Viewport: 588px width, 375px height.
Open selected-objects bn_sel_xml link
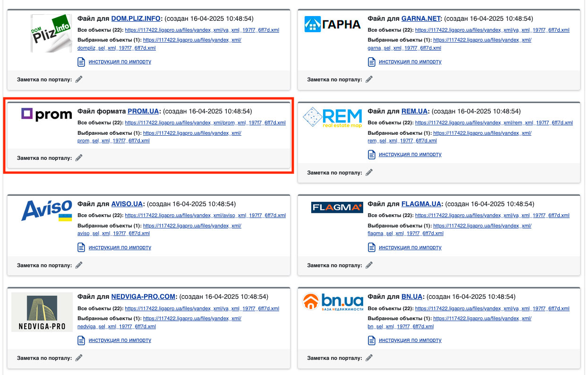pyautogui.click(x=449, y=322)
